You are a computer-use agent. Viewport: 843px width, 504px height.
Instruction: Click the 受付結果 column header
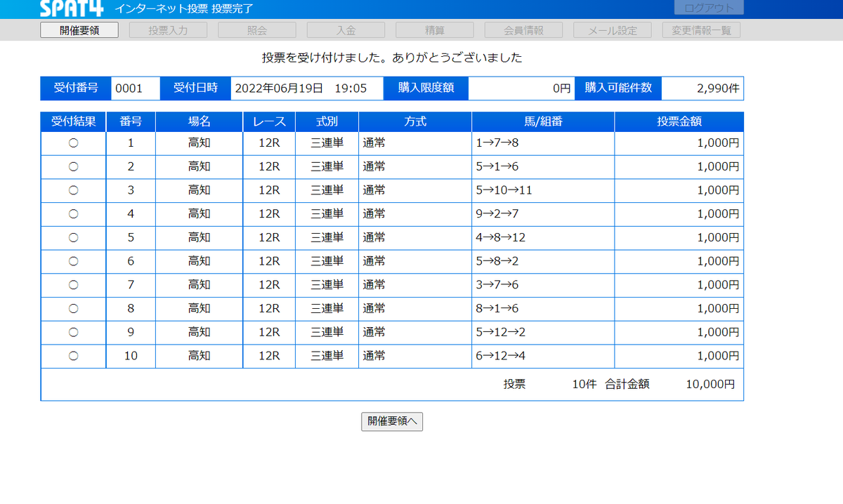click(74, 121)
